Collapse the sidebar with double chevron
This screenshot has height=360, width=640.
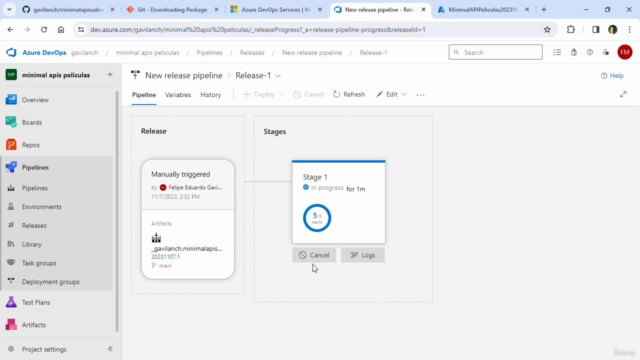tap(110, 349)
